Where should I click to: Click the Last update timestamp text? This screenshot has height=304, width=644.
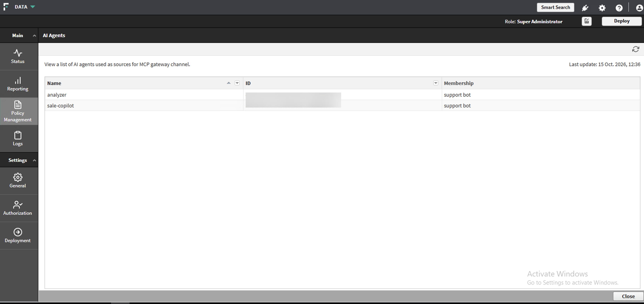pos(605,65)
